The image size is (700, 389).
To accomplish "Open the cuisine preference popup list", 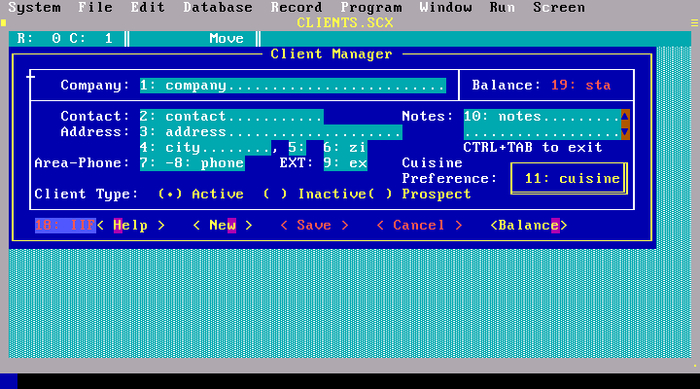I will (569, 179).
